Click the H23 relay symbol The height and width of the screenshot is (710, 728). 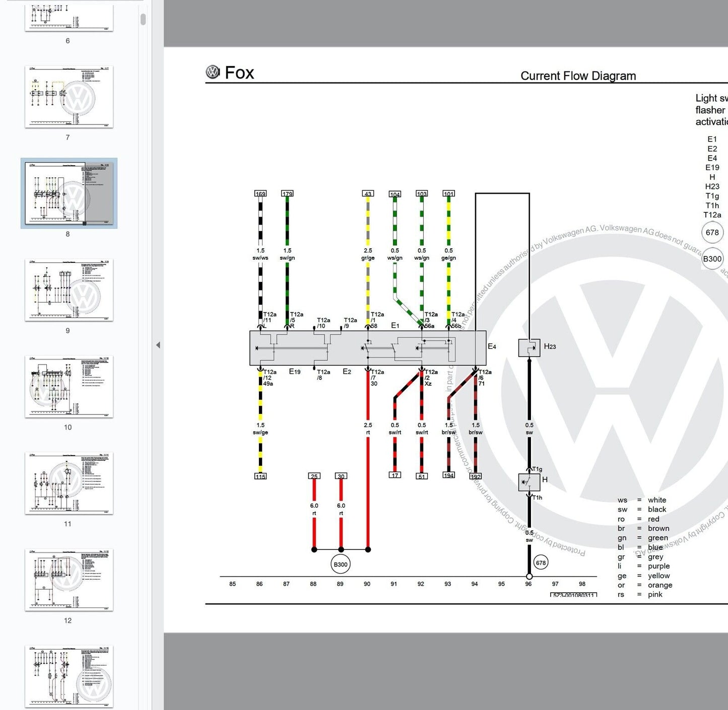529,348
